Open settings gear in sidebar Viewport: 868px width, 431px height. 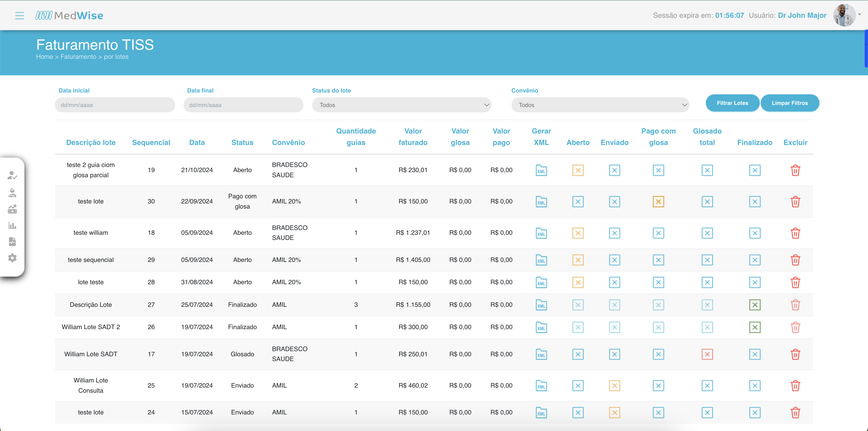(x=12, y=258)
